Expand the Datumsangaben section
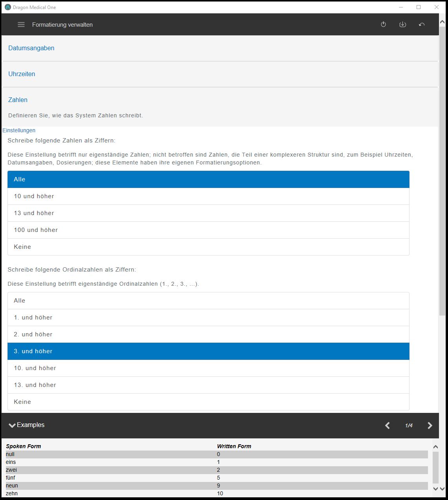448x500 pixels. [x=31, y=48]
